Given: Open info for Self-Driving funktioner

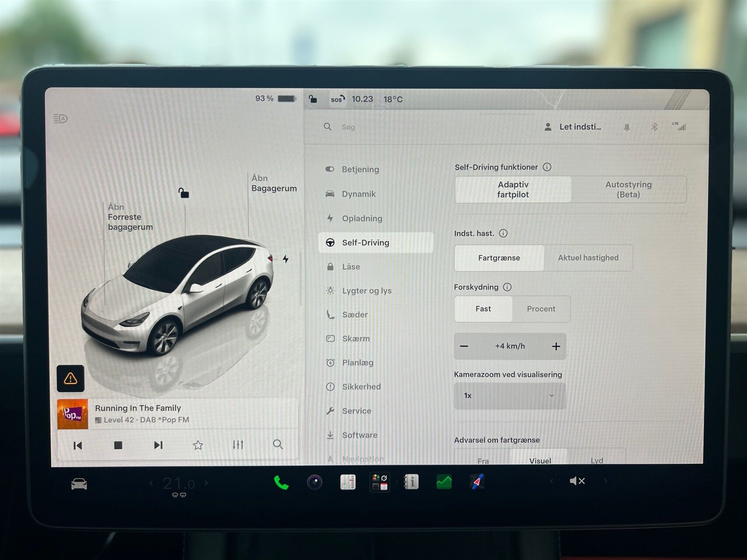Looking at the screenshot, I should 547,167.
